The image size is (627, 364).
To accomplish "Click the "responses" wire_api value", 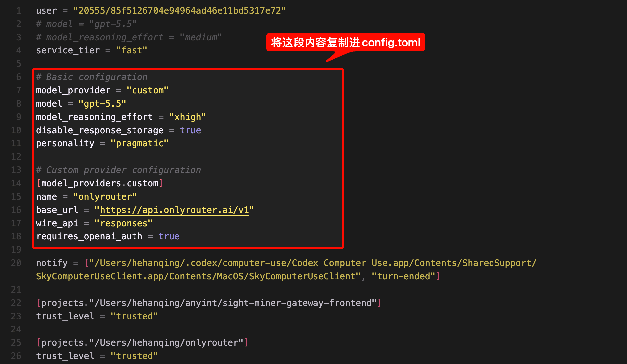I will pos(124,223).
